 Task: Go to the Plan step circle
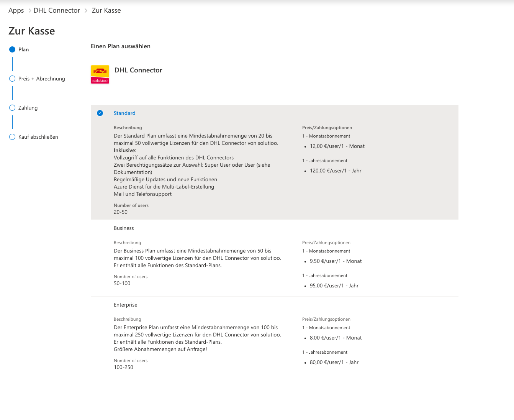coord(12,49)
